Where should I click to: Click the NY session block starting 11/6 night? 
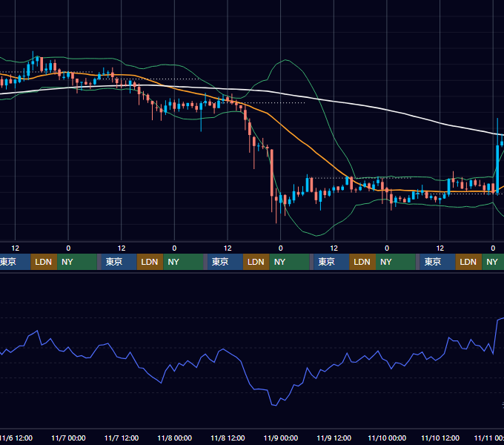(77, 262)
